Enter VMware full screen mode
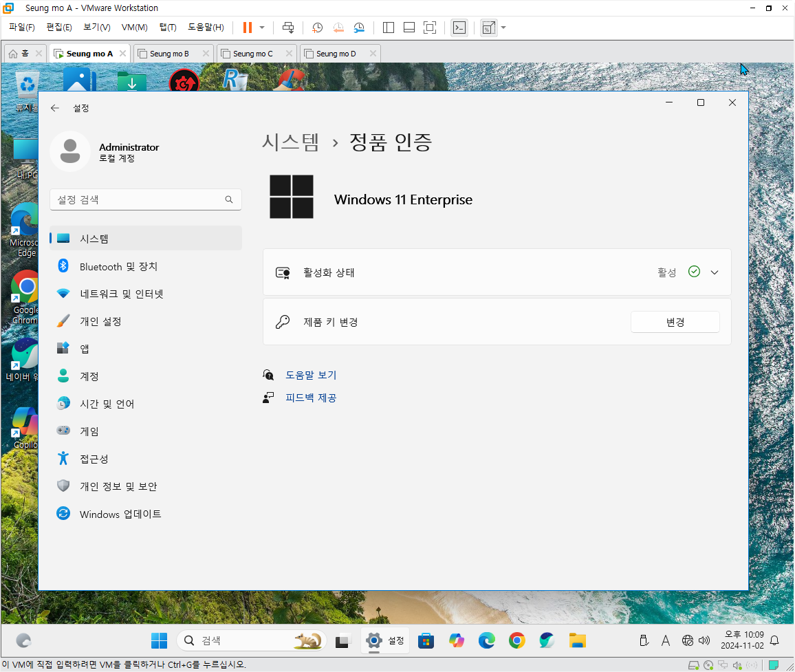795x672 pixels. click(430, 28)
